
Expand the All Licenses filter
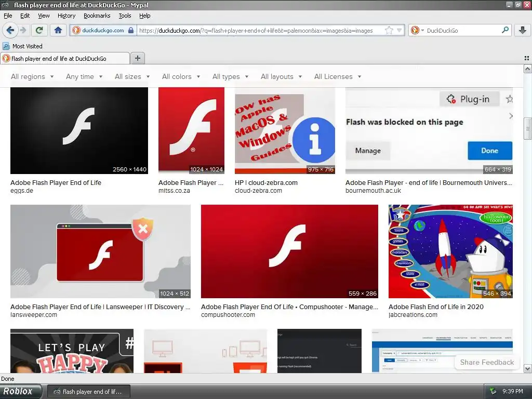click(338, 77)
